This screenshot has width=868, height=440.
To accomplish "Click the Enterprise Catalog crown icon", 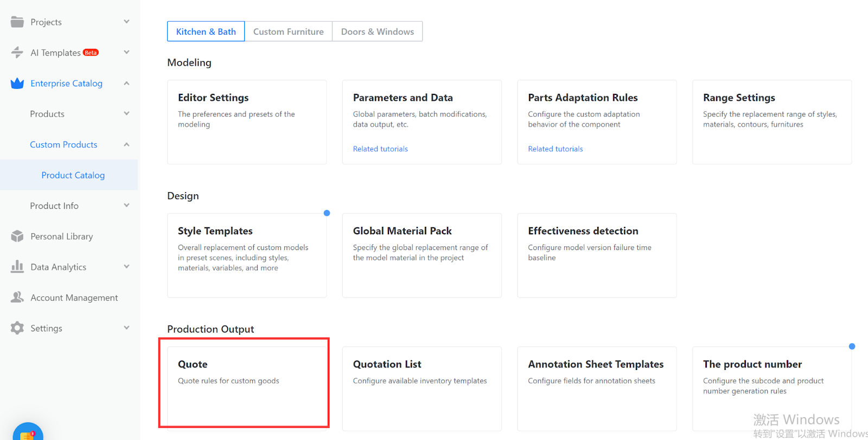I will 17,84.
